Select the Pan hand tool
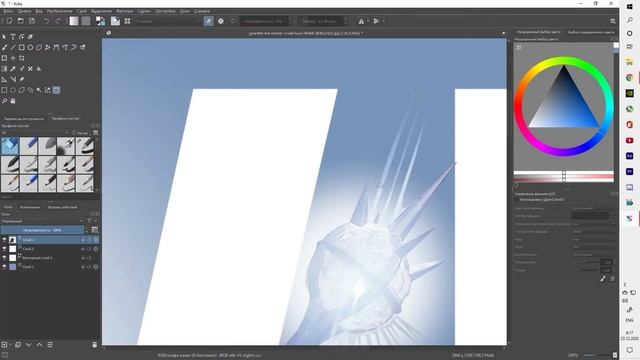Image resolution: width=640 pixels, height=360 pixels. (13, 100)
